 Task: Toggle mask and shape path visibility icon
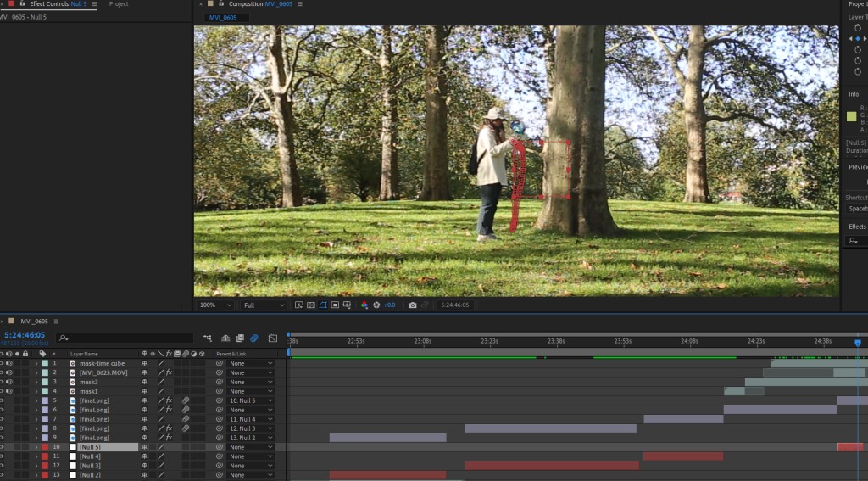(x=323, y=305)
